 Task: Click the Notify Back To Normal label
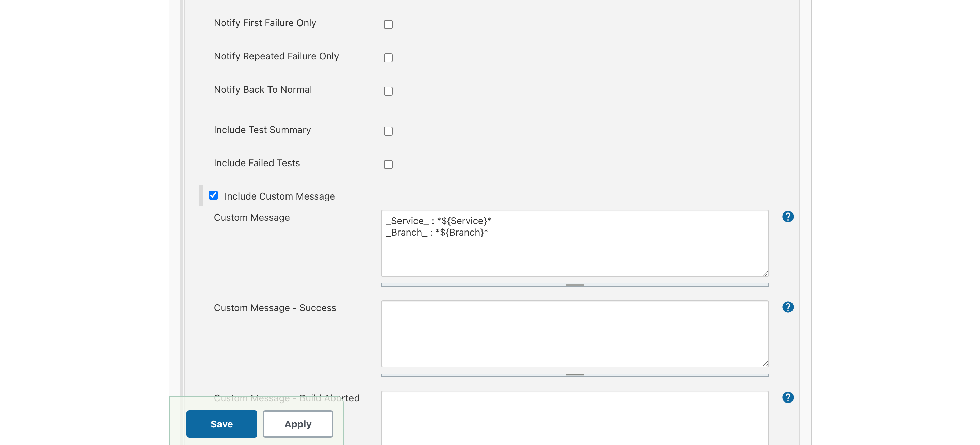pyautogui.click(x=262, y=89)
